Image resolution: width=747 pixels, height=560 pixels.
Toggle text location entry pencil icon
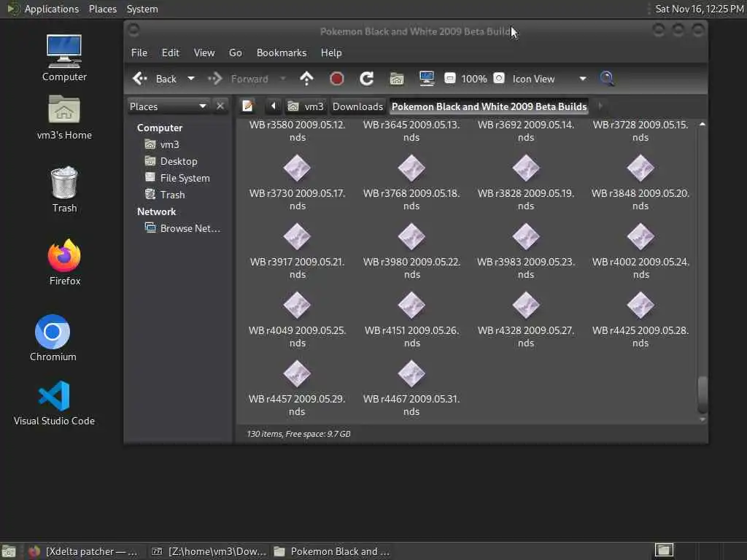pos(248,106)
